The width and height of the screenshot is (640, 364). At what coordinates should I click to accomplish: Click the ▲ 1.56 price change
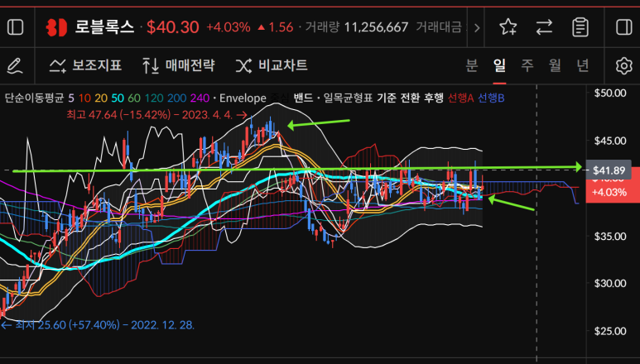[276, 28]
